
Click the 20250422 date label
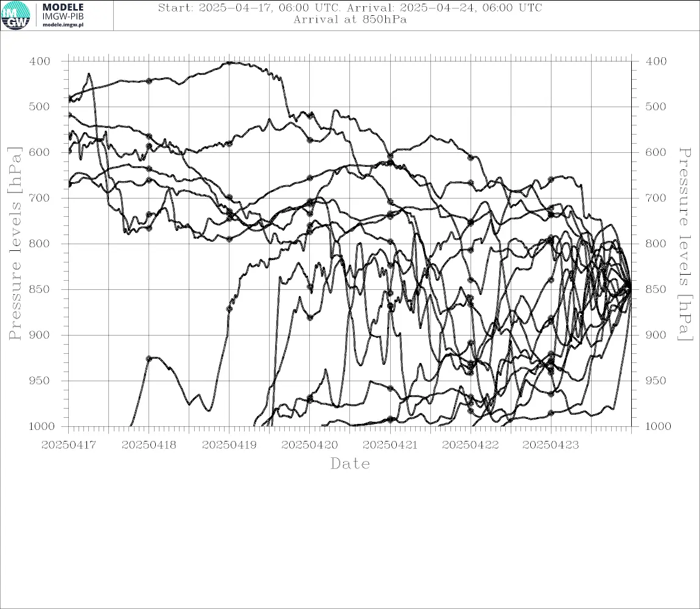coord(471,445)
